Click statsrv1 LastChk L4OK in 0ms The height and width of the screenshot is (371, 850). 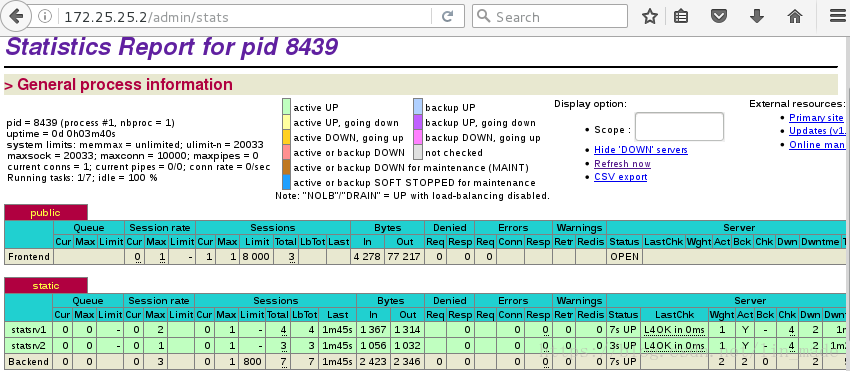tap(674, 330)
